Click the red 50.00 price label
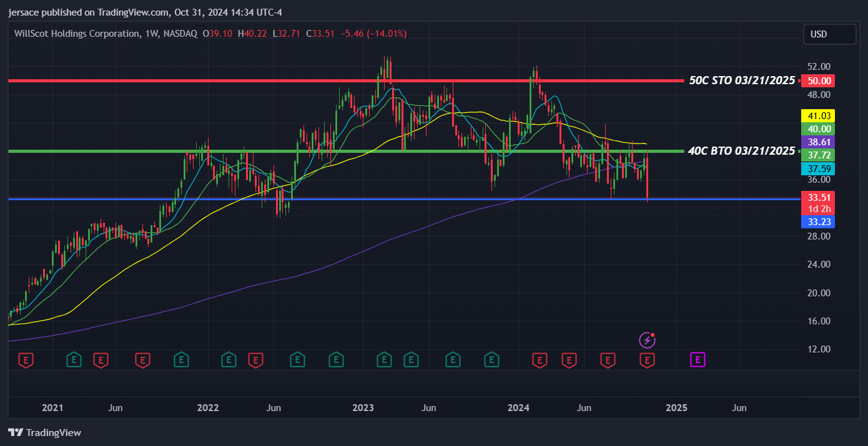 819,81
